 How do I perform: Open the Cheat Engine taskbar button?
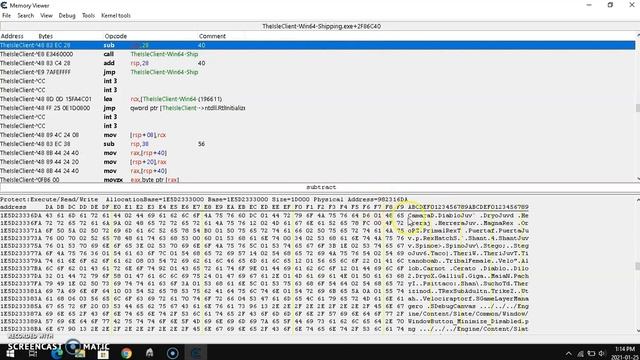pos(196,353)
